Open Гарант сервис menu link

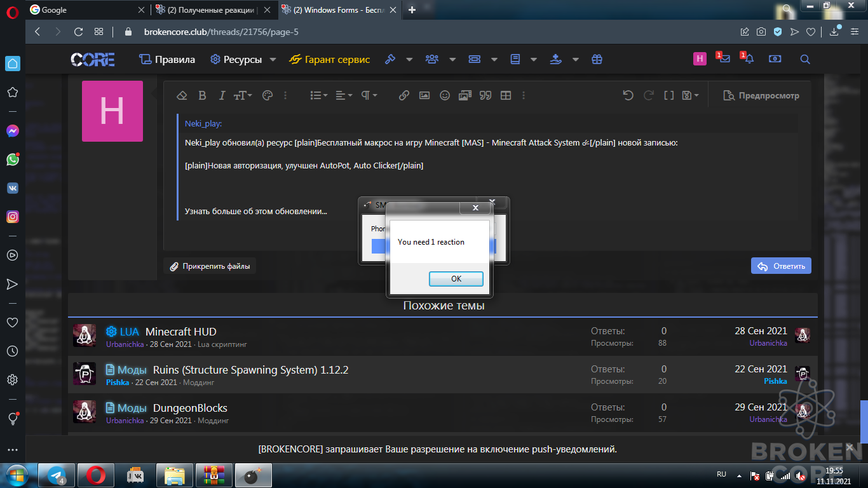coord(329,59)
